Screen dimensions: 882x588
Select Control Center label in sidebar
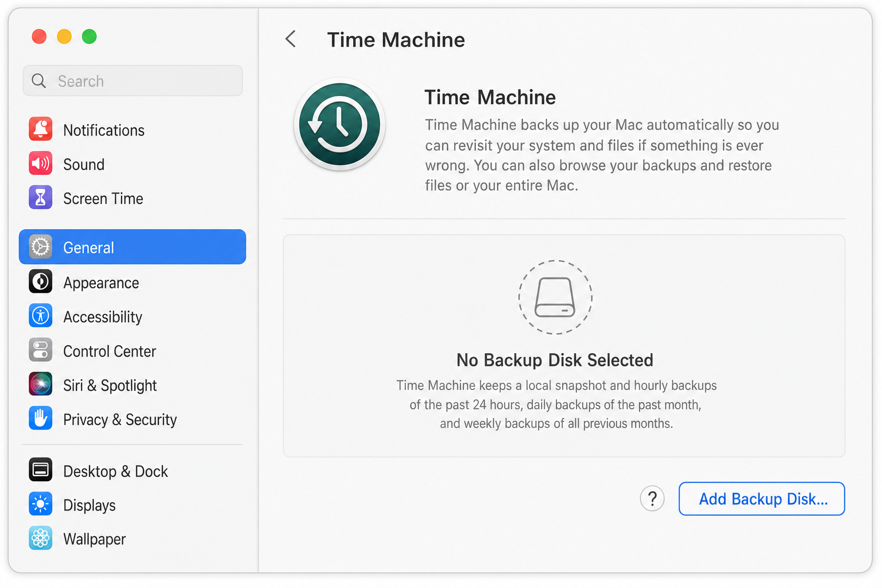point(110,351)
